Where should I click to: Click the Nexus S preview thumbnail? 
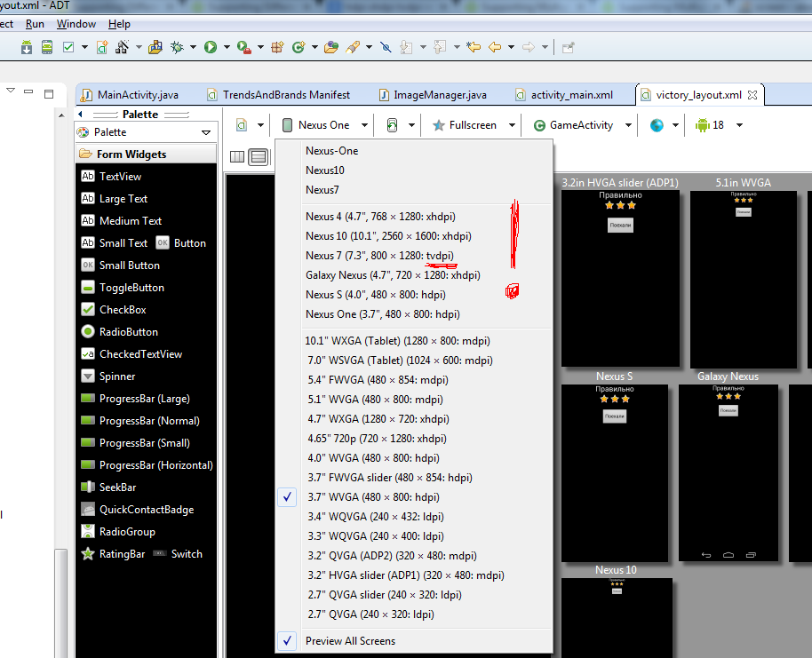coord(615,473)
